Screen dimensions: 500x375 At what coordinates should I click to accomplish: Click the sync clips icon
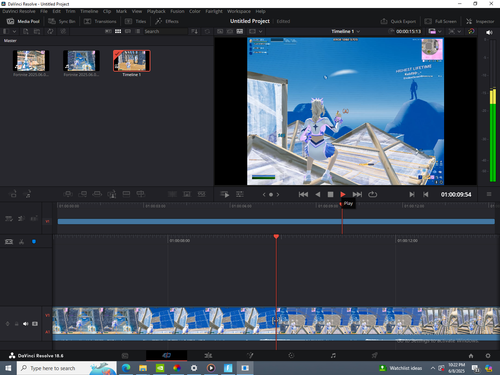(x=50, y=31)
